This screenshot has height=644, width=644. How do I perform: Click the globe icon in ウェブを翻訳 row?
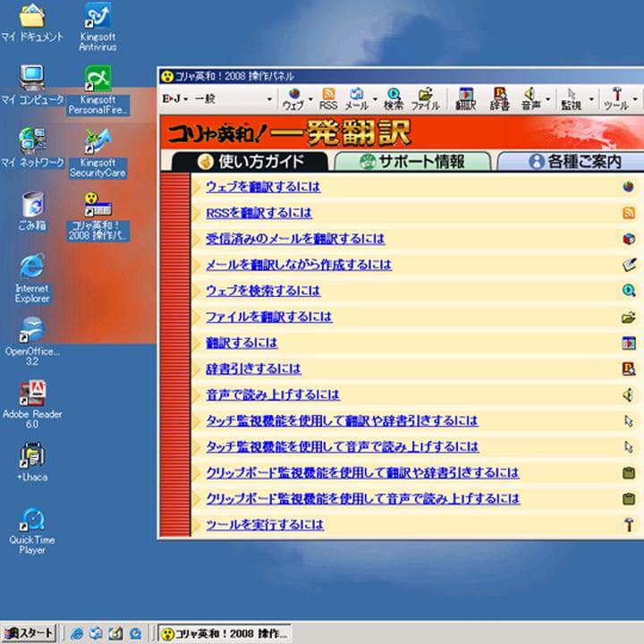coord(628,187)
